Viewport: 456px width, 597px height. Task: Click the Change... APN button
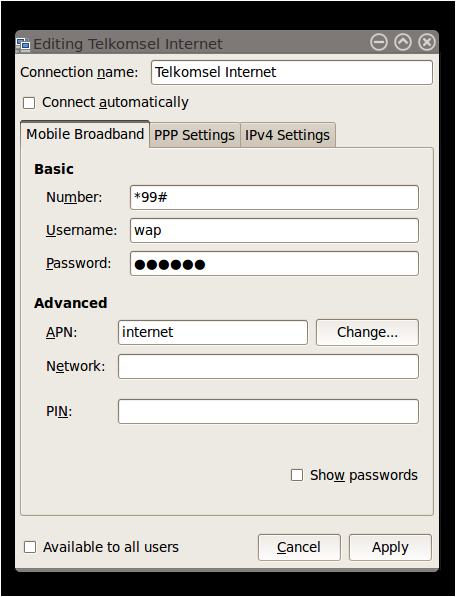367,332
